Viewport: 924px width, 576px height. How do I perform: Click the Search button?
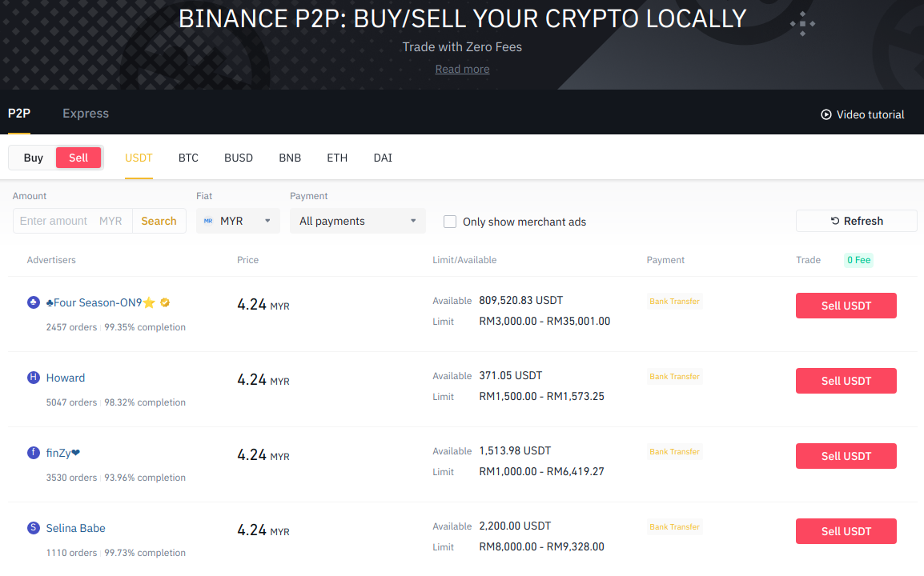coord(159,221)
